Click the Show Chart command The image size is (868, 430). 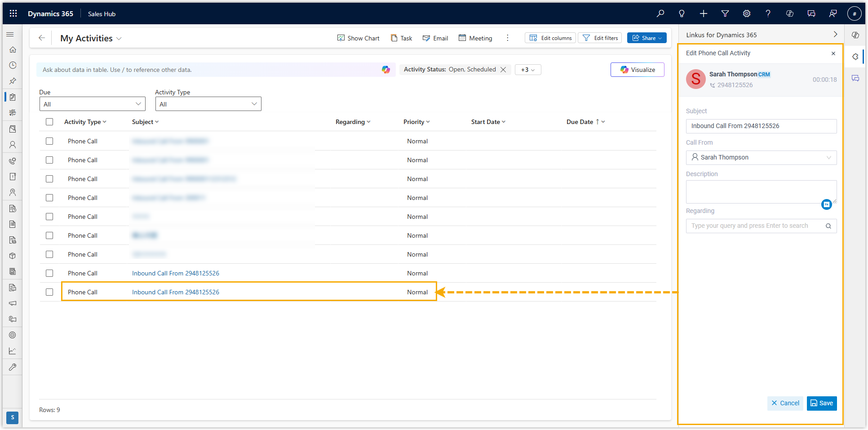[358, 38]
